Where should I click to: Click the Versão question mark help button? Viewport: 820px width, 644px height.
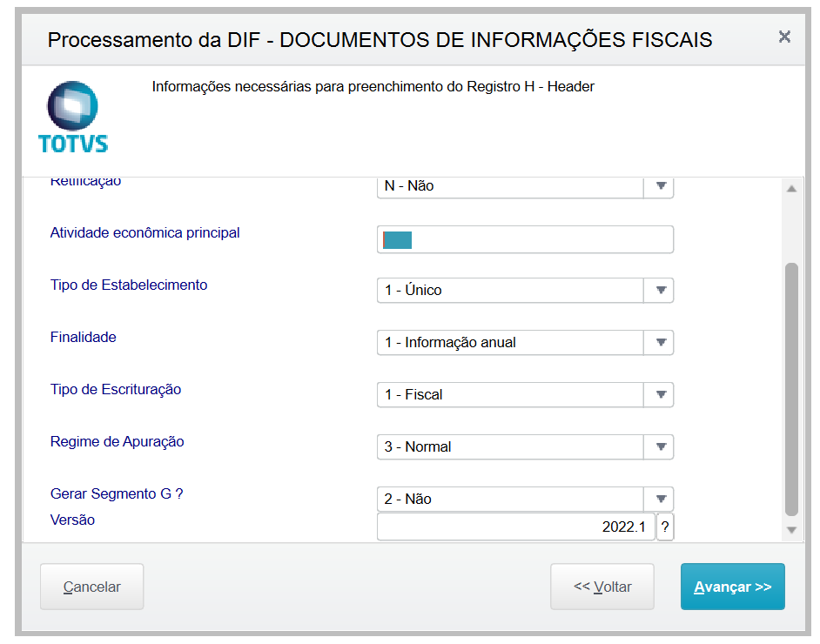pyautogui.click(x=664, y=527)
